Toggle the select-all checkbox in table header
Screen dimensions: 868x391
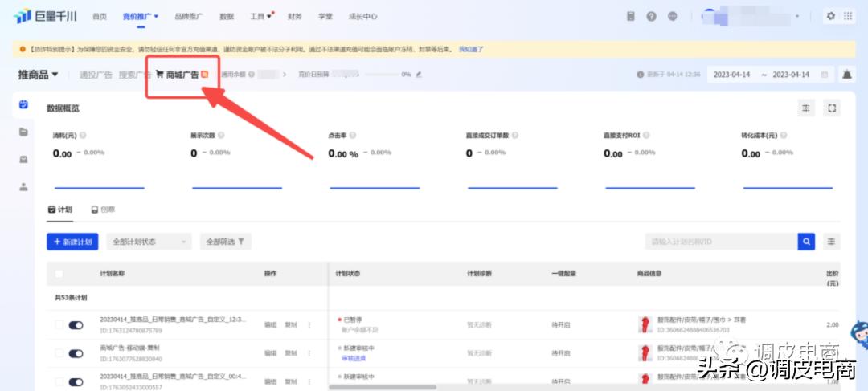tap(59, 274)
